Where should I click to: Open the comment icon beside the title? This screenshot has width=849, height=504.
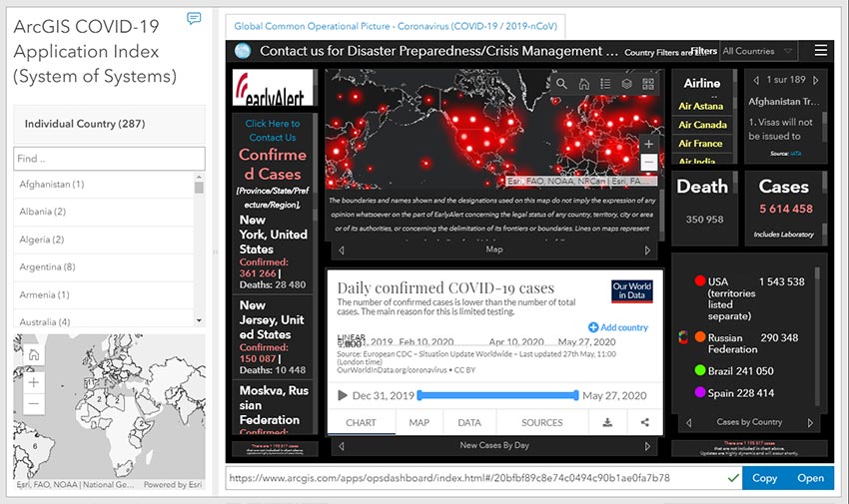pyautogui.click(x=194, y=19)
